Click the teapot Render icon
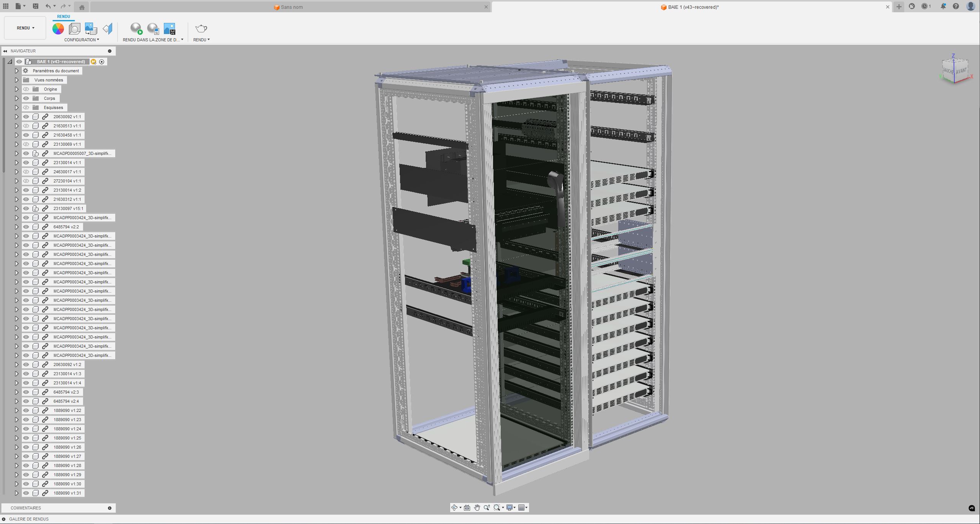This screenshot has width=980, height=524. [201, 29]
